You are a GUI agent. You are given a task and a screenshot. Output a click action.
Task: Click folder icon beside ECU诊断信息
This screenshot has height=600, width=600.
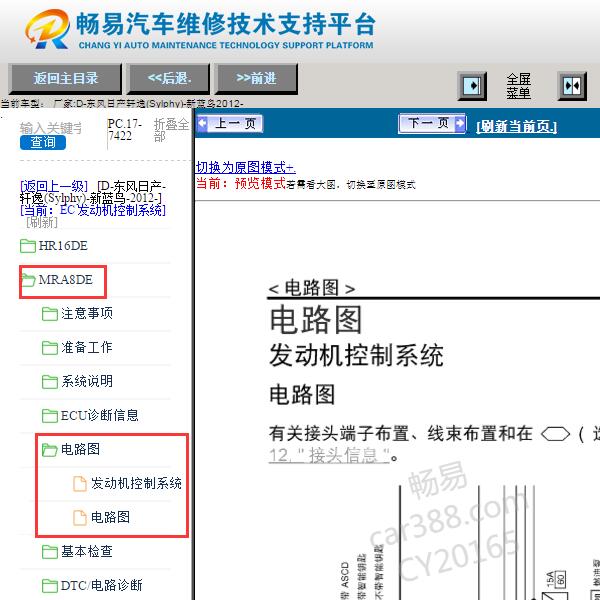pos(50,416)
